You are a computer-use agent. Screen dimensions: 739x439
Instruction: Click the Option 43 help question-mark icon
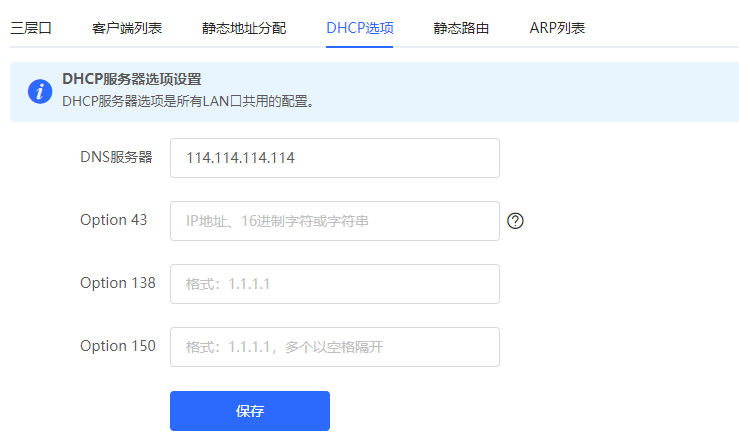516,221
